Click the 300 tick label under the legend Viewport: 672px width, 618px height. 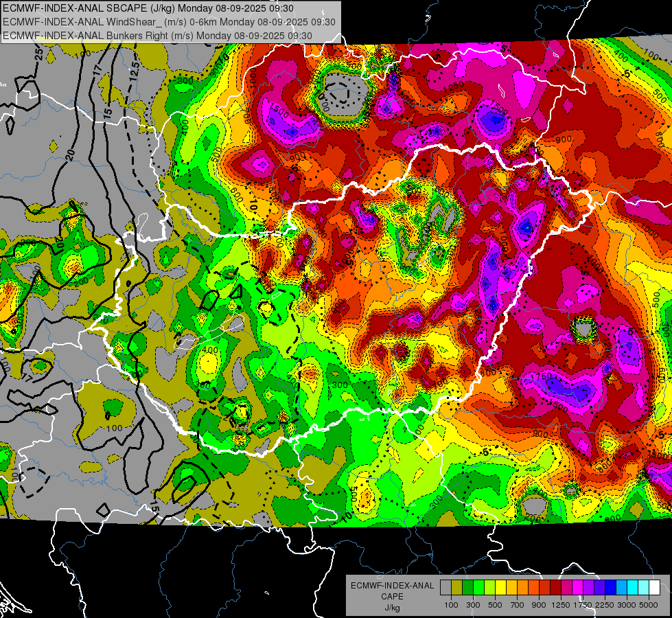pyautogui.click(x=473, y=605)
